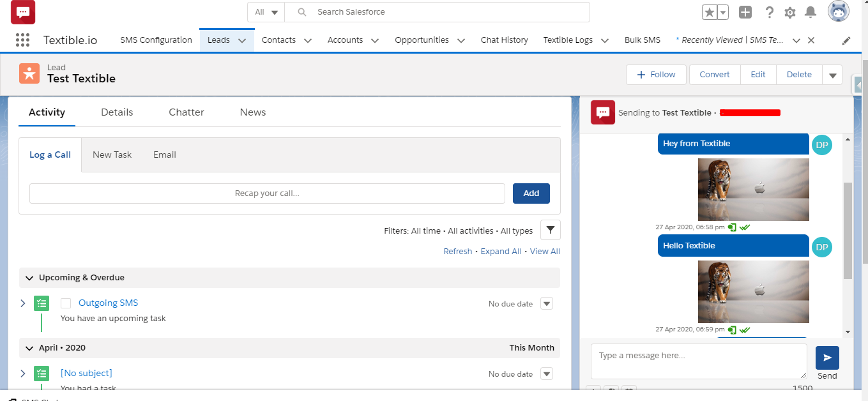Viewport: 868px width, 401px height.
Task: Open the user profile avatar
Action: 839,11
